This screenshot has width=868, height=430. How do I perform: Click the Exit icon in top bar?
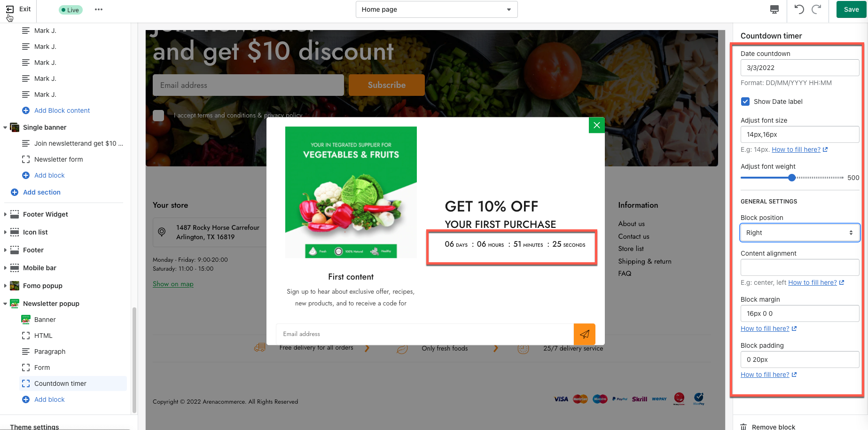10,9
